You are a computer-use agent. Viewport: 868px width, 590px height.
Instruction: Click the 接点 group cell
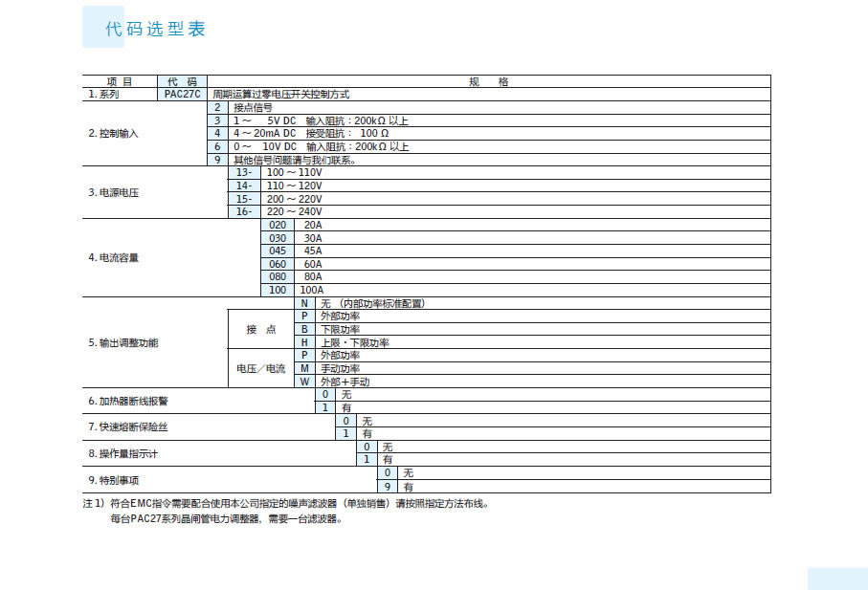[260, 330]
